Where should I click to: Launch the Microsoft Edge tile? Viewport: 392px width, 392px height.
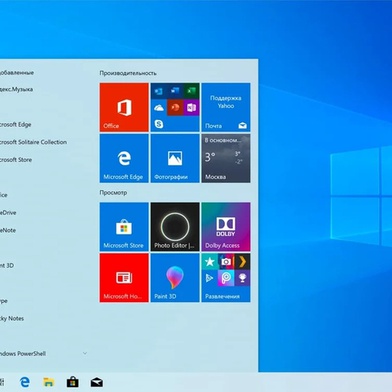coord(124,158)
